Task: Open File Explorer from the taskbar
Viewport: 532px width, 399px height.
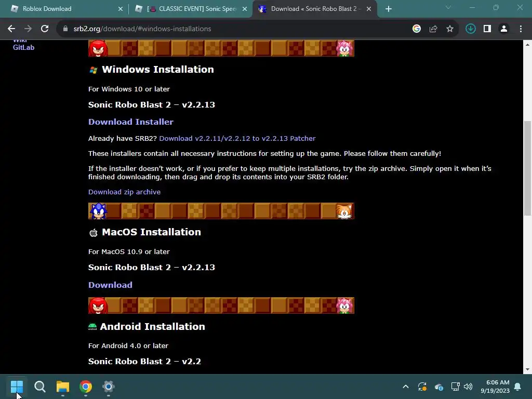Action: [63, 387]
